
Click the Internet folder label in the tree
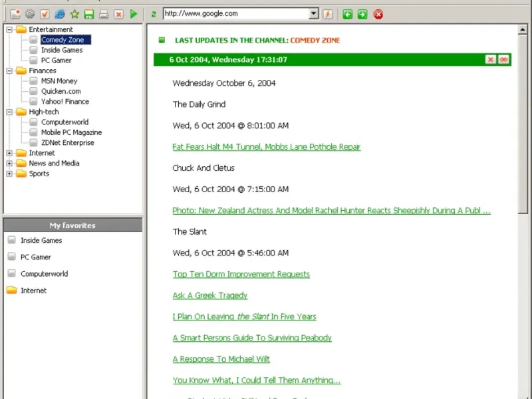42,153
